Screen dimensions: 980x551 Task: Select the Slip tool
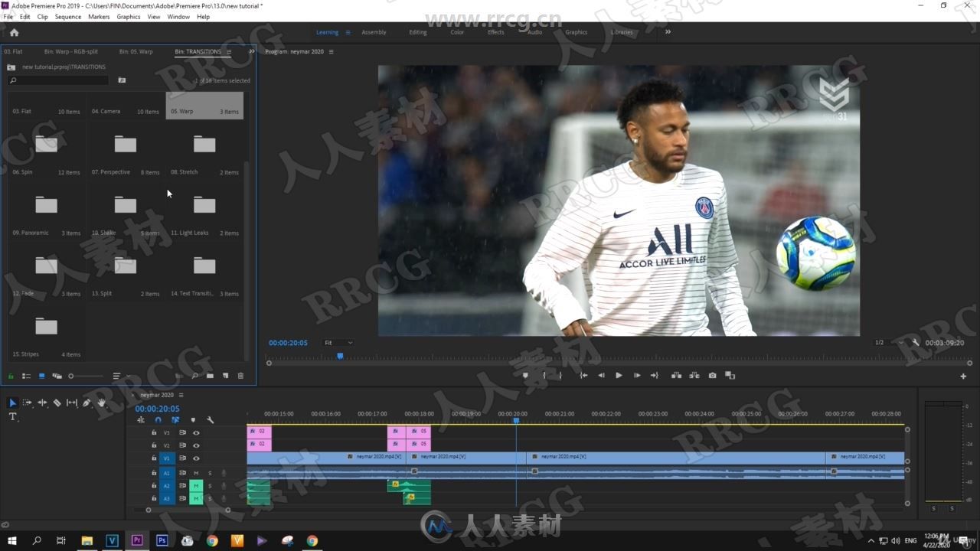[71, 403]
